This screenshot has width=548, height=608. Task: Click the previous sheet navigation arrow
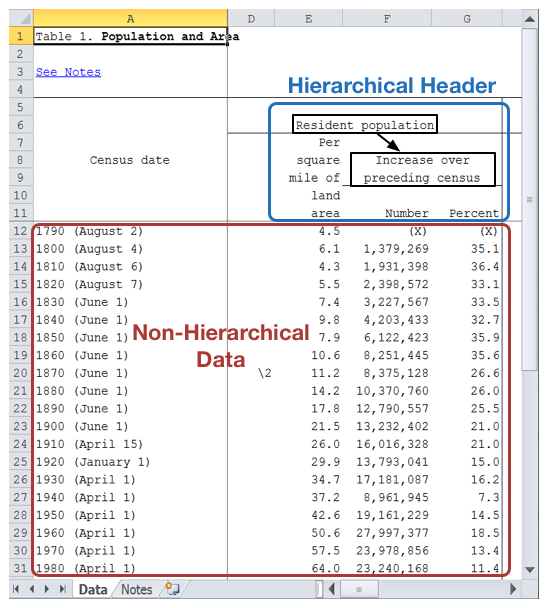click(32, 589)
